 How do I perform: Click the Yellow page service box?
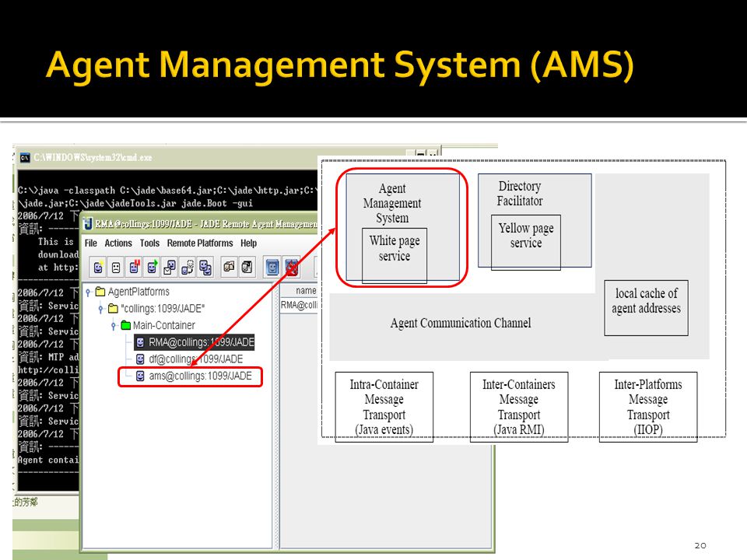[526, 243]
